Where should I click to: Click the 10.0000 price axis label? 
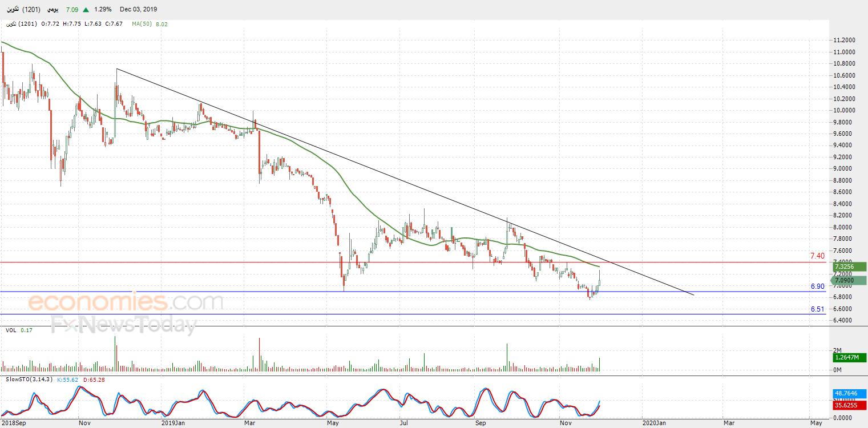click(x=843, y=111)
